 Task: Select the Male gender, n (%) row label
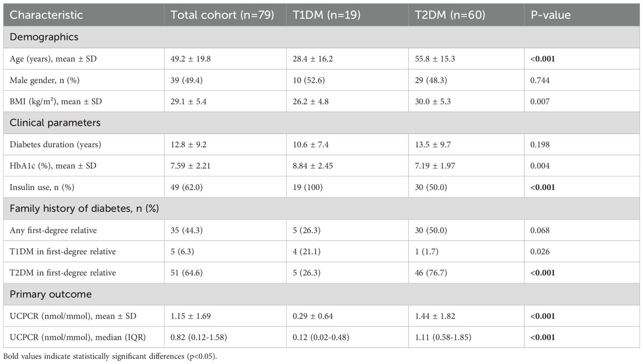(x=44, y=80)
